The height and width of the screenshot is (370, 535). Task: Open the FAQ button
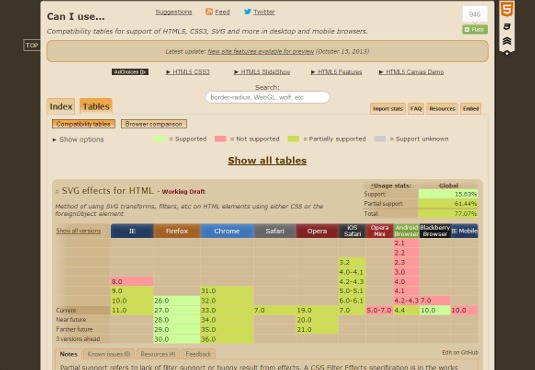click(x=416, y=109)
